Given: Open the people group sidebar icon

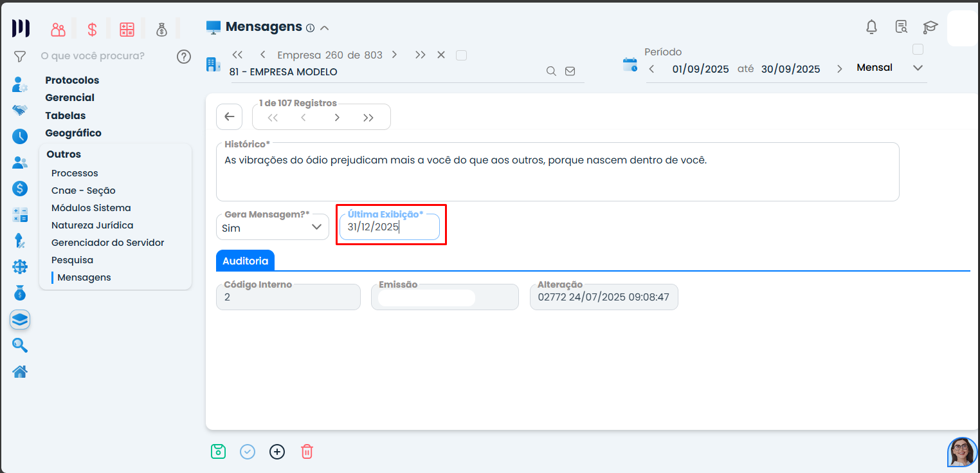Looking at the screenshot, I should click(20, 163).
